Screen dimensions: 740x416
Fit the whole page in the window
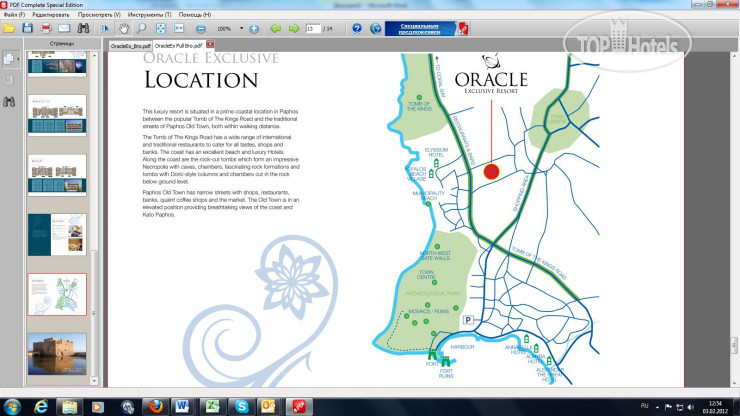click(161, 28)
